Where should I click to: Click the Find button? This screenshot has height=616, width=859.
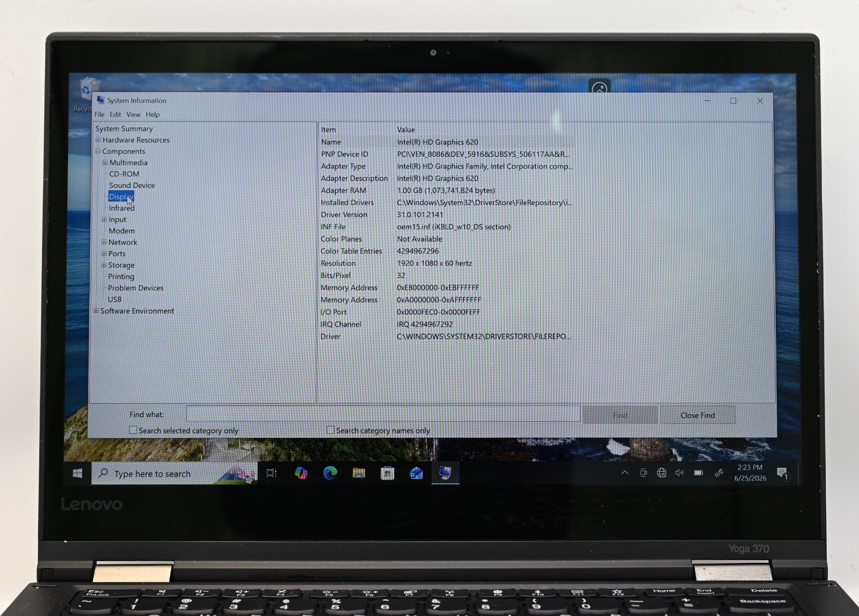click(620, 415)
